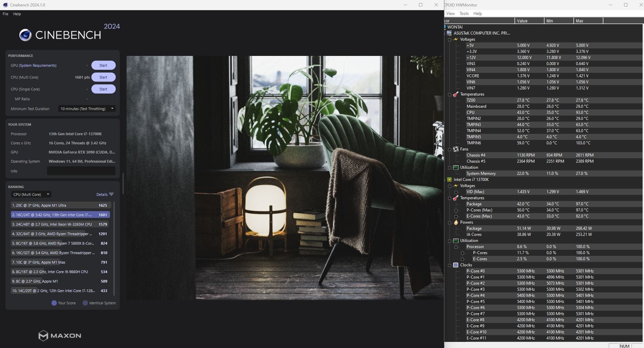Click the rendered room scene preview image
The width and height of the screenshot is (644, 348).
pyautogui.click(x=285, y=178)
